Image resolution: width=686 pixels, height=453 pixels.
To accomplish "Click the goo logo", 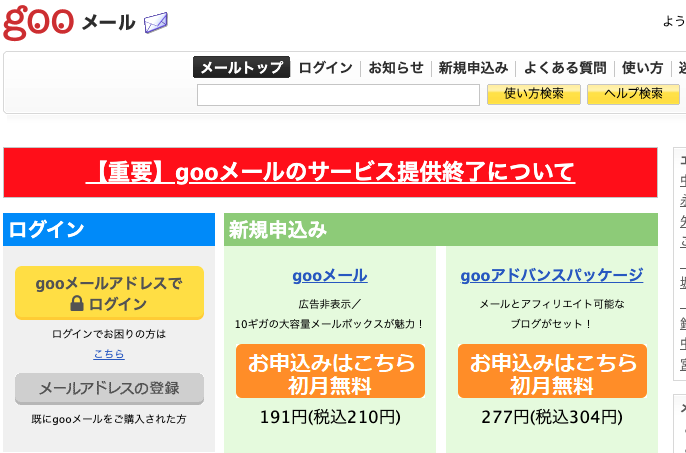I will 38,23.
